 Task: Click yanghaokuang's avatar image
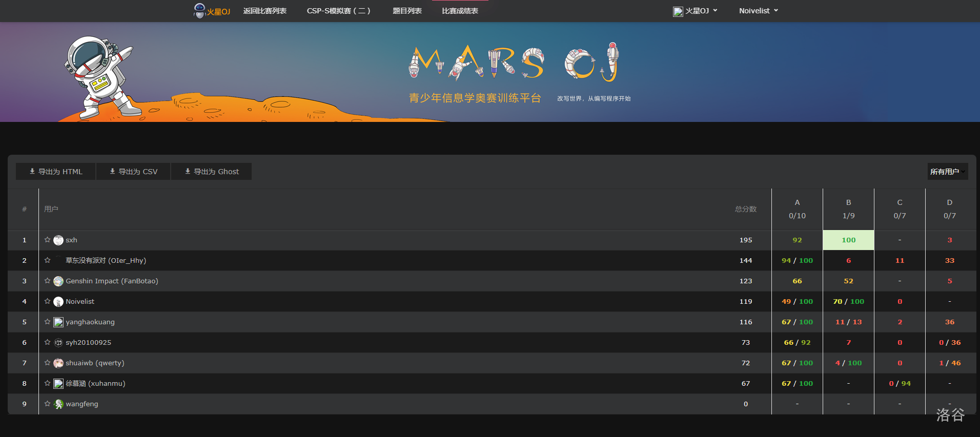pyautogui.click(x=58, y=322)
